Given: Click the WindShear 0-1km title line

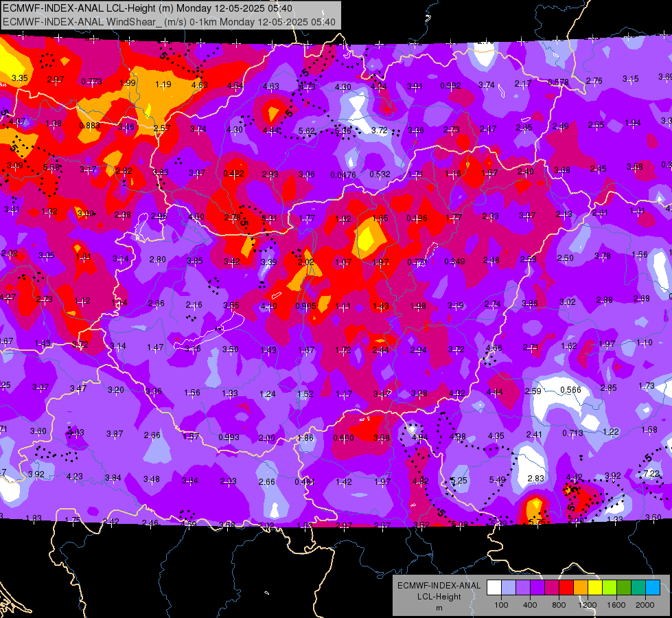Looking at the screenshot, I should point(170,21).
